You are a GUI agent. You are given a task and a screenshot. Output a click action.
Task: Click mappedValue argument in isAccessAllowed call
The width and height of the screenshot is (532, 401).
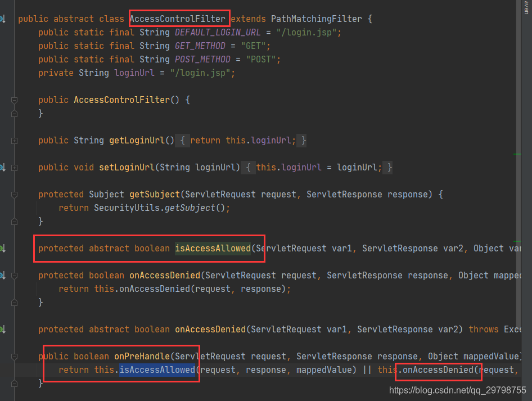324,370
